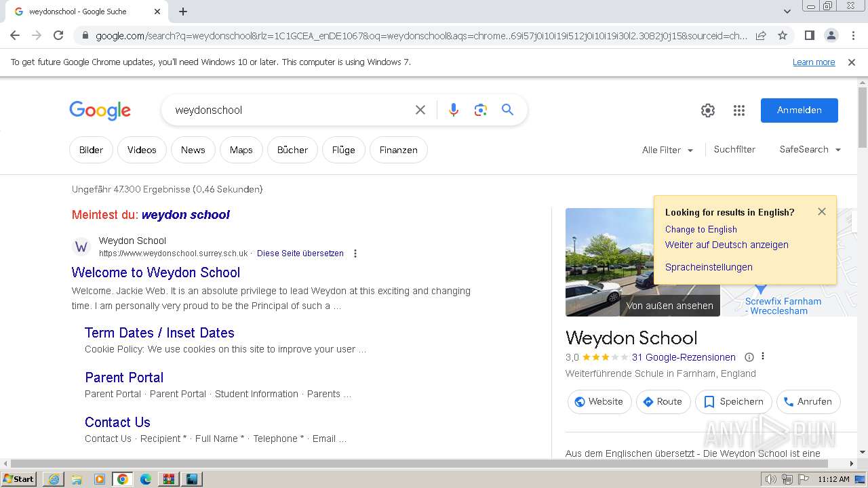Select the Bücher filter tab

pyautogui.click(x=292, y=150)
